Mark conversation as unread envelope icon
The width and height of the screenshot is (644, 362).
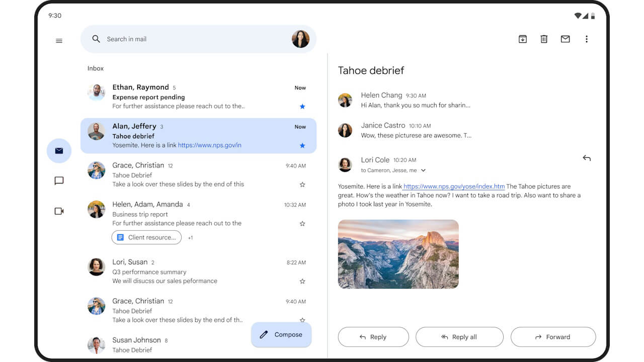coord(565,39)
